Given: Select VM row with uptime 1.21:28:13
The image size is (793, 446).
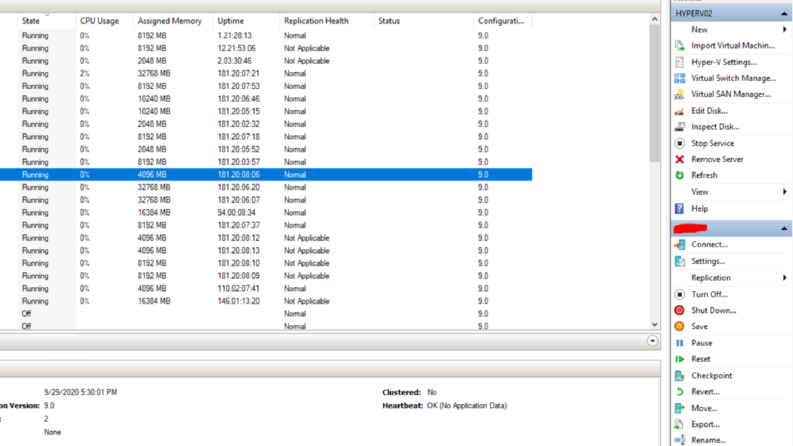Looking at the screenshot, I should pos(266,36).
